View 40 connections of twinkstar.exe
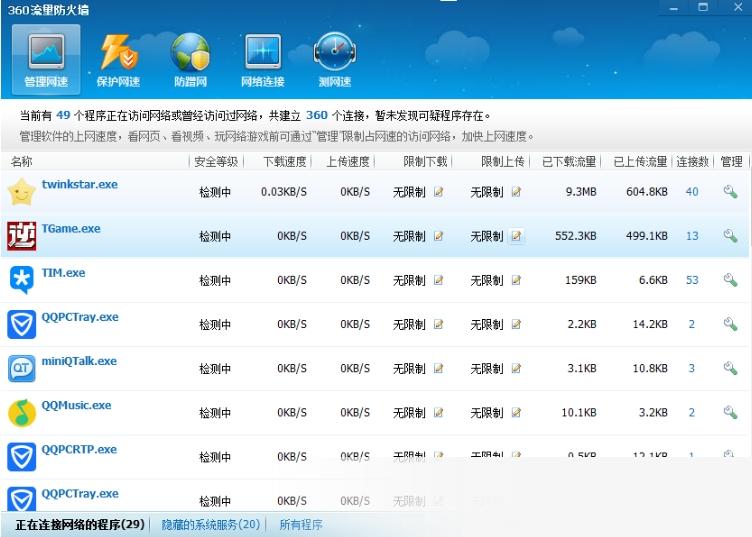Viewport: 752px width, 537px height. click(692, 192)
